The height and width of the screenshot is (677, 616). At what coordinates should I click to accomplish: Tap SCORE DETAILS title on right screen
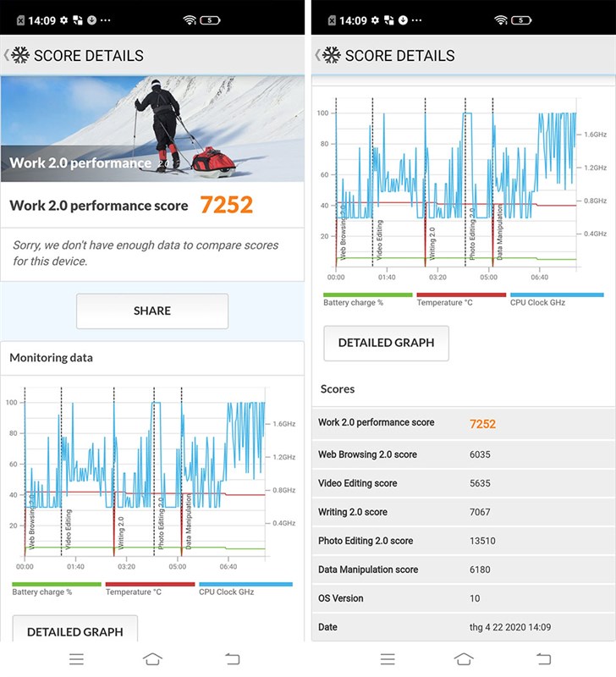399,56
